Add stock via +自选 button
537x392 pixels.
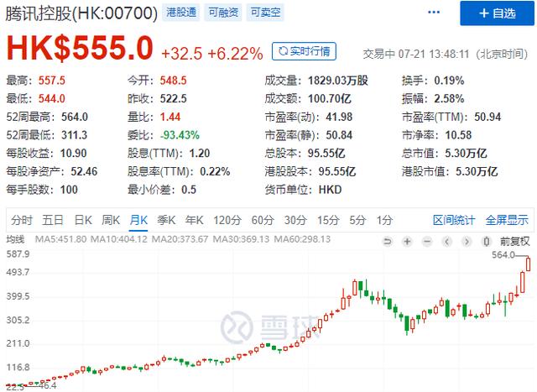[497, 13]
